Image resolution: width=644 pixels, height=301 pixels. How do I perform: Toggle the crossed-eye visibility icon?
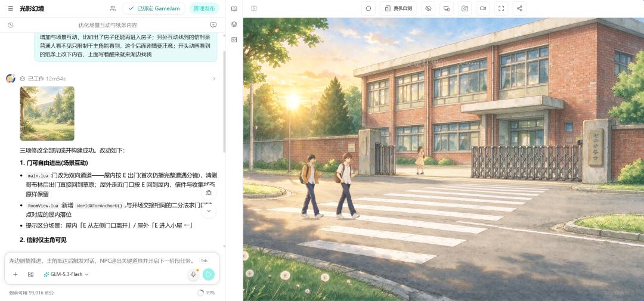point(428,8)
